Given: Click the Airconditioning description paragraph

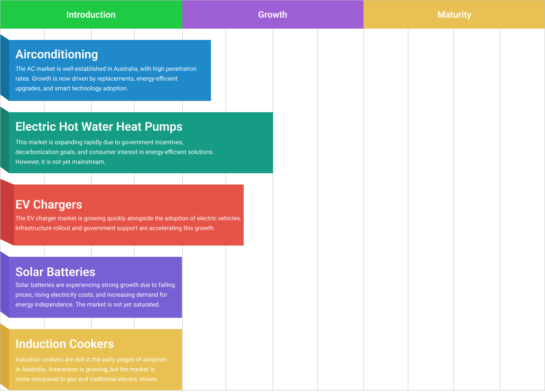Looking at the screenshot, I should coord(105,79).
